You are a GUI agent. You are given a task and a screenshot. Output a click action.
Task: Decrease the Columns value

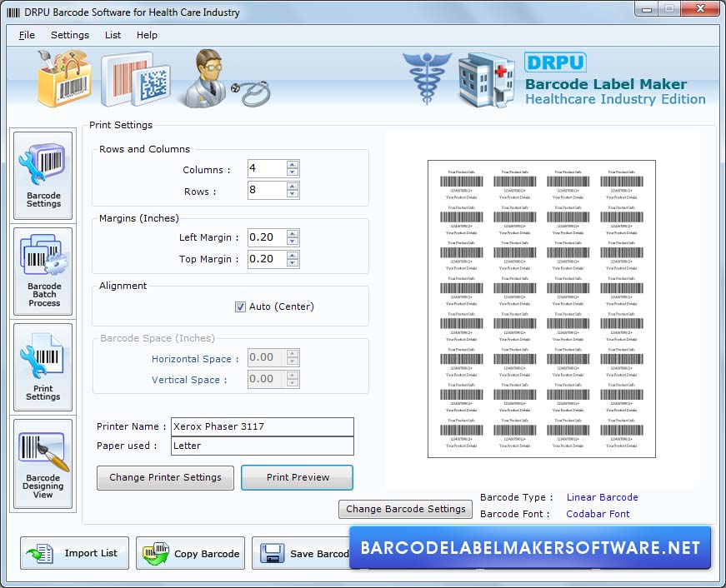(293, 172)
